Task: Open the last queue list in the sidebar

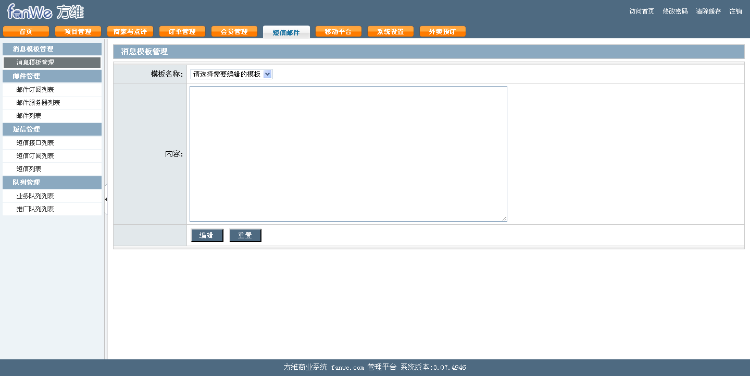Action: click(x=52, y=209)
